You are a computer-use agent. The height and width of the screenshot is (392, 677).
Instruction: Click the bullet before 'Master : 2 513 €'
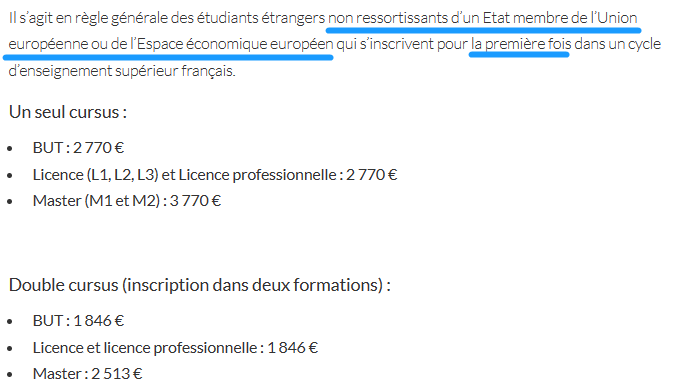10,375
